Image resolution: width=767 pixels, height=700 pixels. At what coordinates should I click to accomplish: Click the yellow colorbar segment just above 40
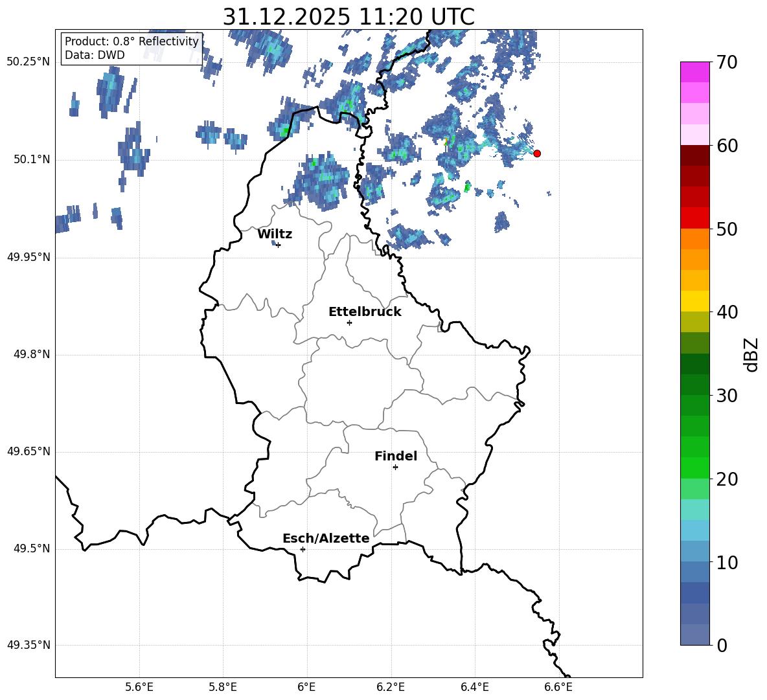(695, 301)
